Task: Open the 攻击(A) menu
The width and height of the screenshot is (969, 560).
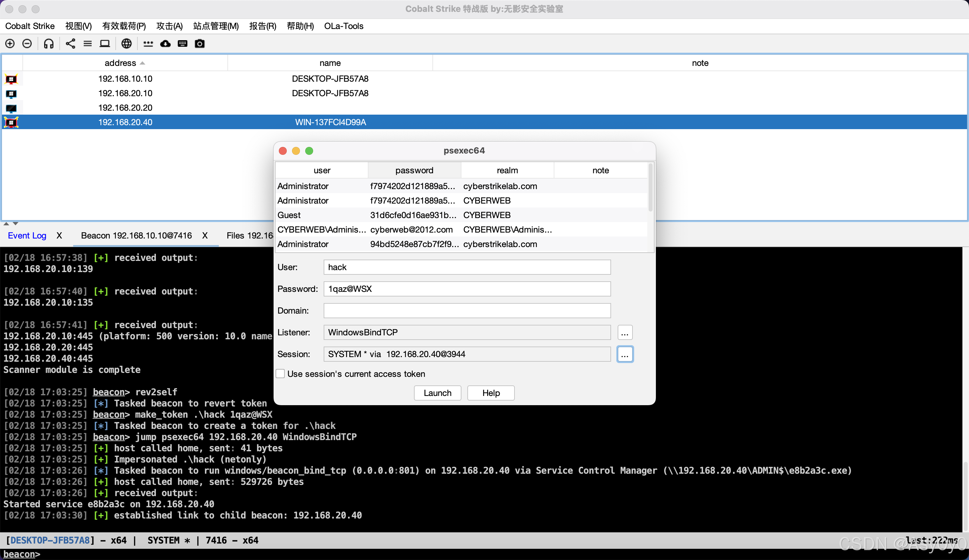Action: [169, 26]
